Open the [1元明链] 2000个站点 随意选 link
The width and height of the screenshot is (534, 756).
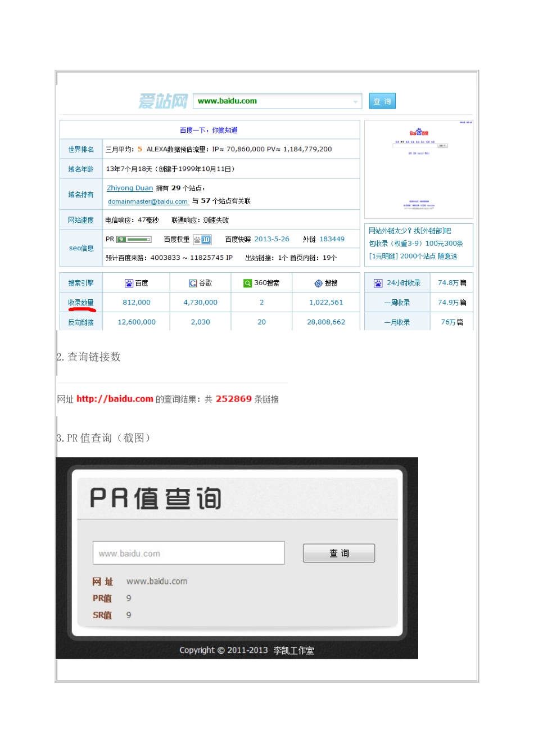[x=413, y=256]
